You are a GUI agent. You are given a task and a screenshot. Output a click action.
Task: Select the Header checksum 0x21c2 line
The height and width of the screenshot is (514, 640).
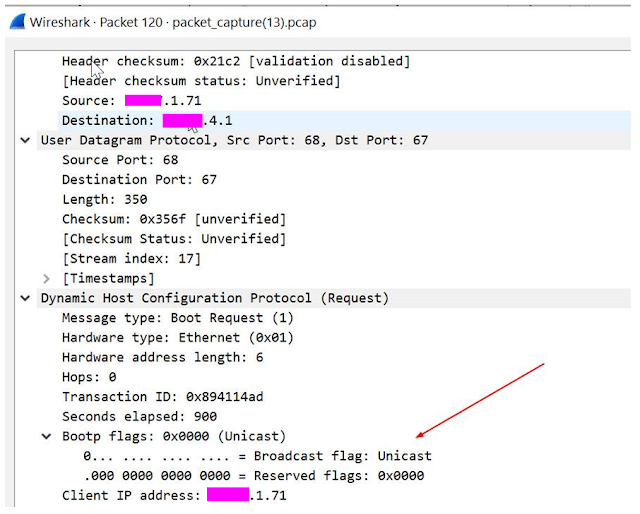(236, 61)
